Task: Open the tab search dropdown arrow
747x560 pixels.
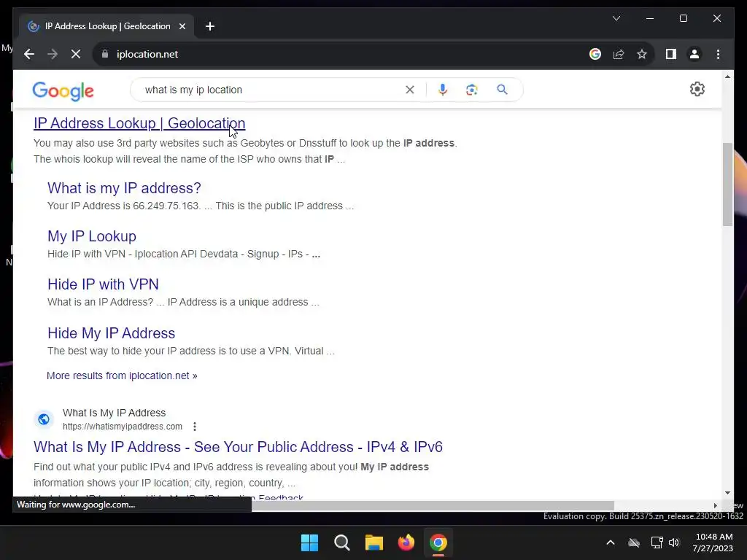Action: (616, 18)
